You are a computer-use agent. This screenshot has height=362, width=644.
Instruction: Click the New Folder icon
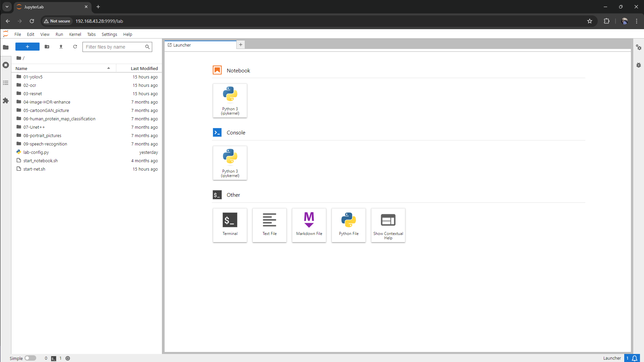[47, 47]
